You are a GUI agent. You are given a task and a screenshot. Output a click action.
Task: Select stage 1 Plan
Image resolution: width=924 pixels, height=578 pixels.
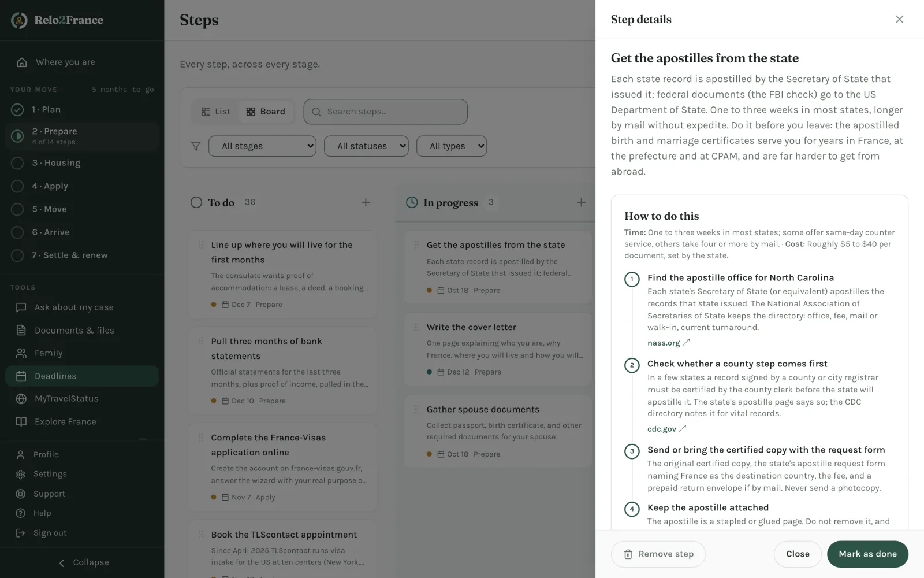click(82, 110)
